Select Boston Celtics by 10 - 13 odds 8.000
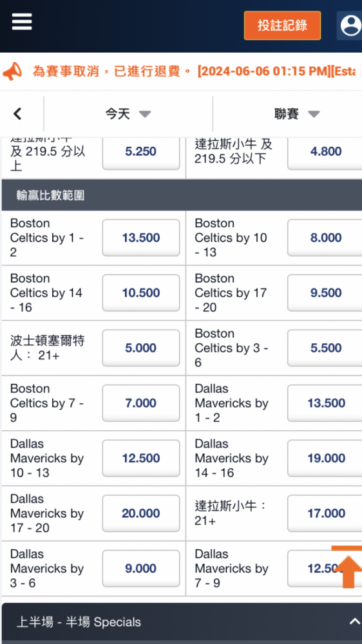Image resolution: width=362 pixels, height=644 pixels. (x=325, y=238)
